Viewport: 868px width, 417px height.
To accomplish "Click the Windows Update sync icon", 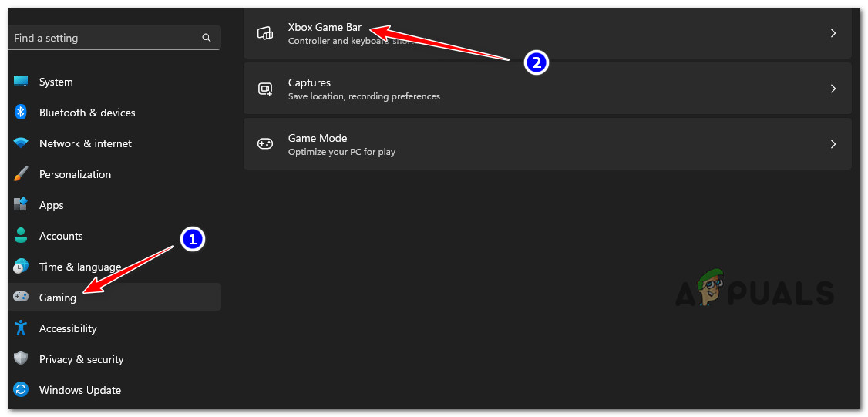I will click(21, 390).
